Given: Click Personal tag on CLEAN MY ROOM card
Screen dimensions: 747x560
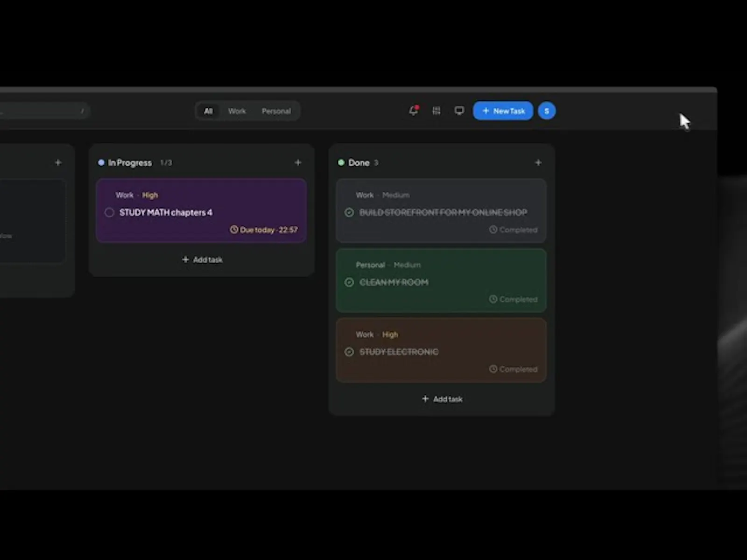Looking at the screenshot, I should (370, 265).
